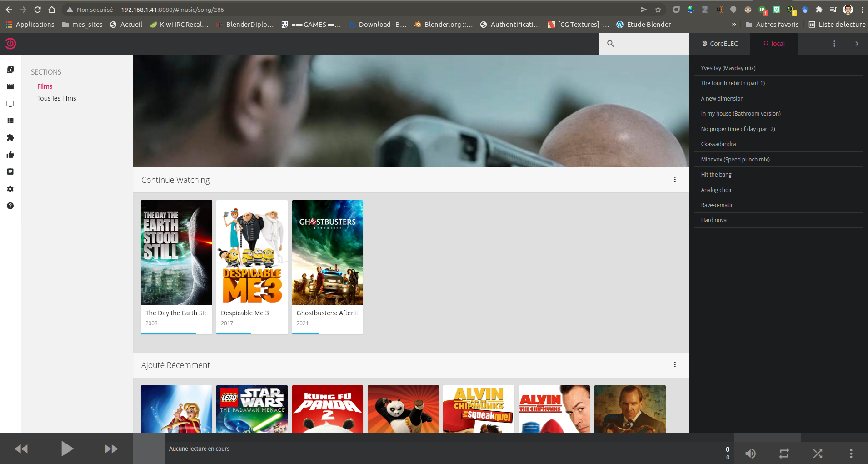Reload the page with the refresh icon
Image resolution: width=868 pixels, height=464 pixels.
[38, 10]
